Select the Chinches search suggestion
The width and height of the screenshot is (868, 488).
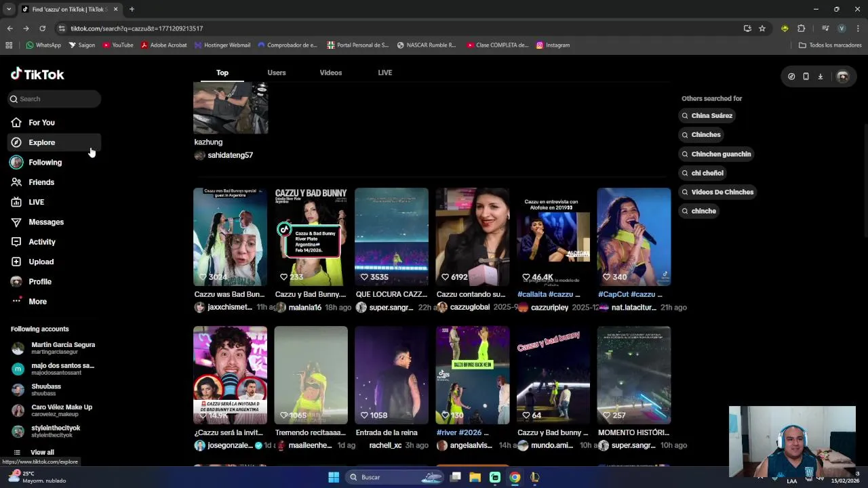tap(701, 135)
